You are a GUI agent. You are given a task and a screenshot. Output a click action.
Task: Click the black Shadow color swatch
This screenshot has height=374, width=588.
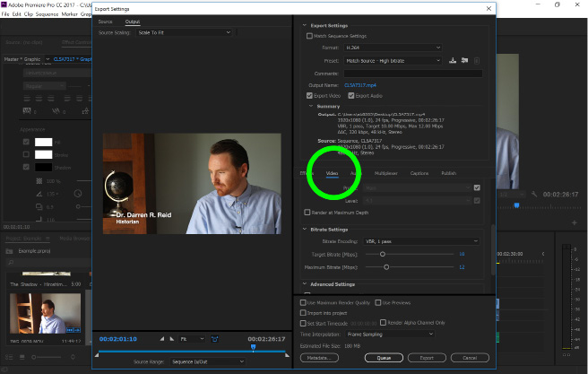click(x=44, y=167)
